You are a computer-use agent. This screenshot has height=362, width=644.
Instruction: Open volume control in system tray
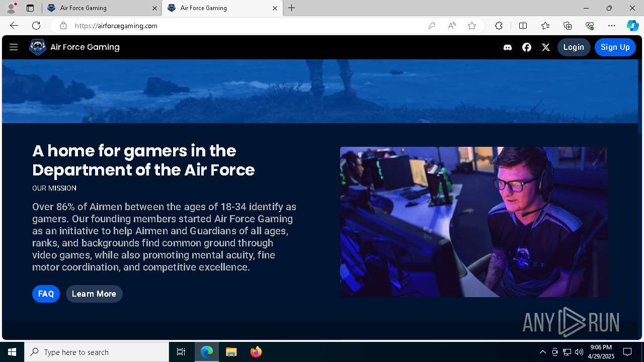[x=579, y=352]
